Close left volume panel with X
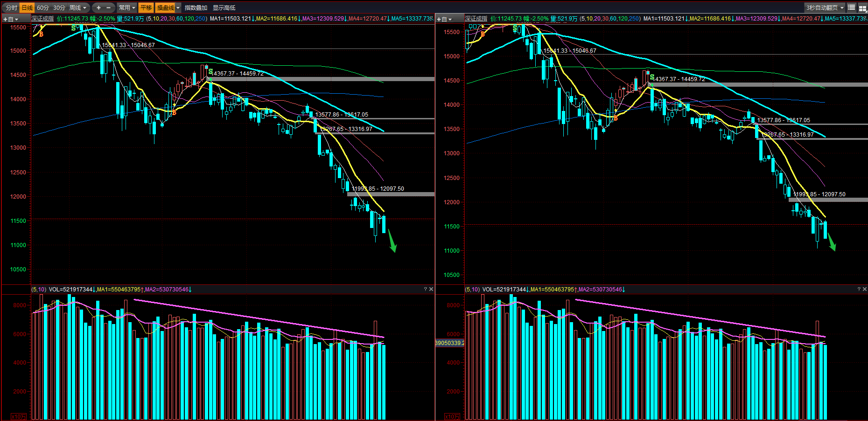This screenshot has height=421, width=868. coord(431,289)
